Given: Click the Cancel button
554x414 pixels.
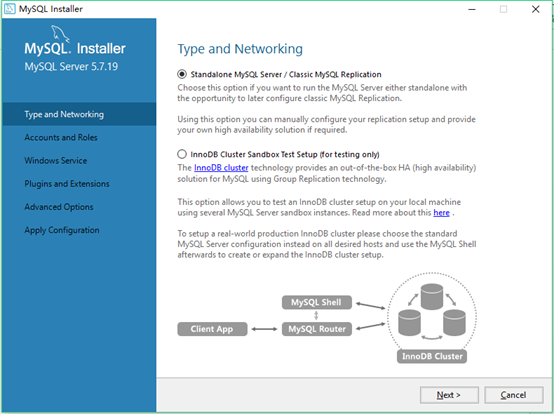Looking at the screenshot, I should (513, 395).
